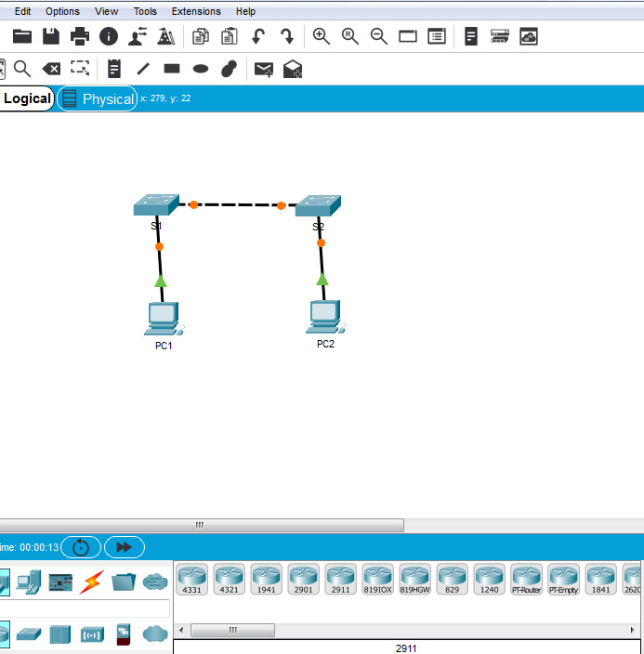
Task: Click right arrow of device list scrollbar
Action: tap(633, 630)
